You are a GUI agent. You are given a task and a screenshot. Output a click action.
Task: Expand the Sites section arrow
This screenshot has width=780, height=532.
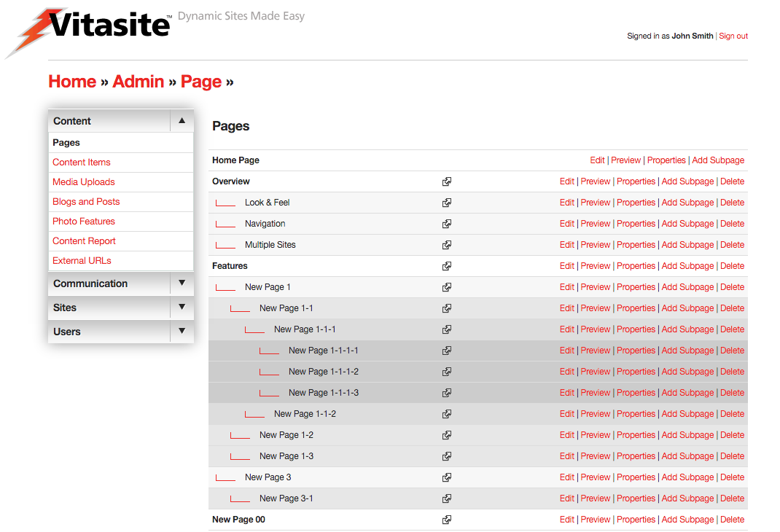[182, 308]
